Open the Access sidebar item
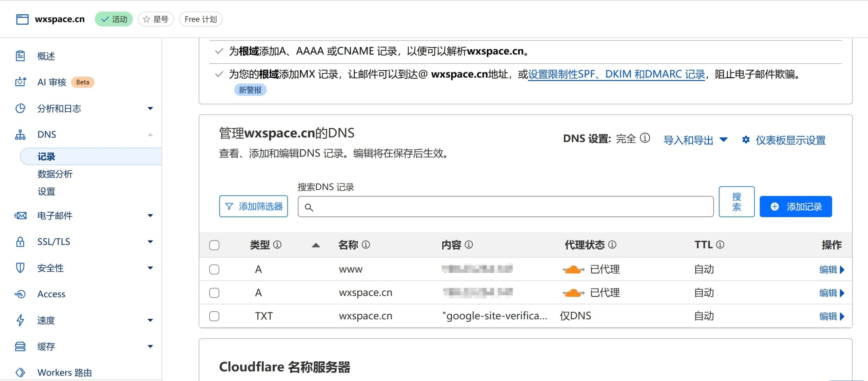This screenshot has height=381, width=868. point(51,294)
